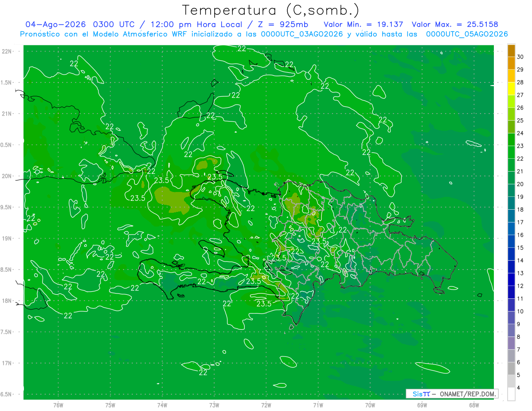Click colorbar scale label '24'
The width and height of the screenshot is (532, 411).
[x=520, y=133]
